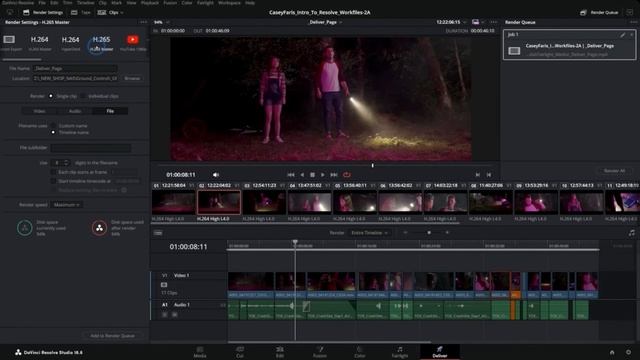Screen dimensions: 640x360
Task: Toggle loop playback button
Action: tap(347, 175)
